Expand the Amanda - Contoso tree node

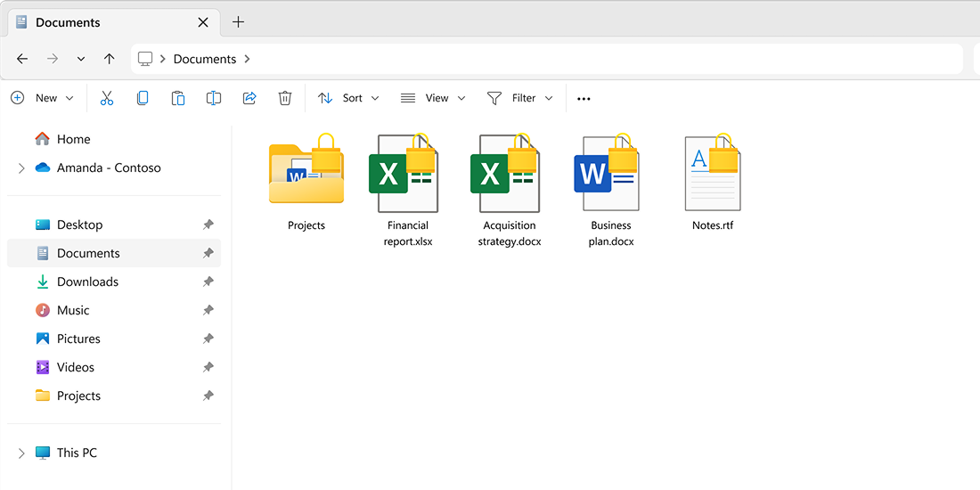pyautogui.click(x=21, y=168)
